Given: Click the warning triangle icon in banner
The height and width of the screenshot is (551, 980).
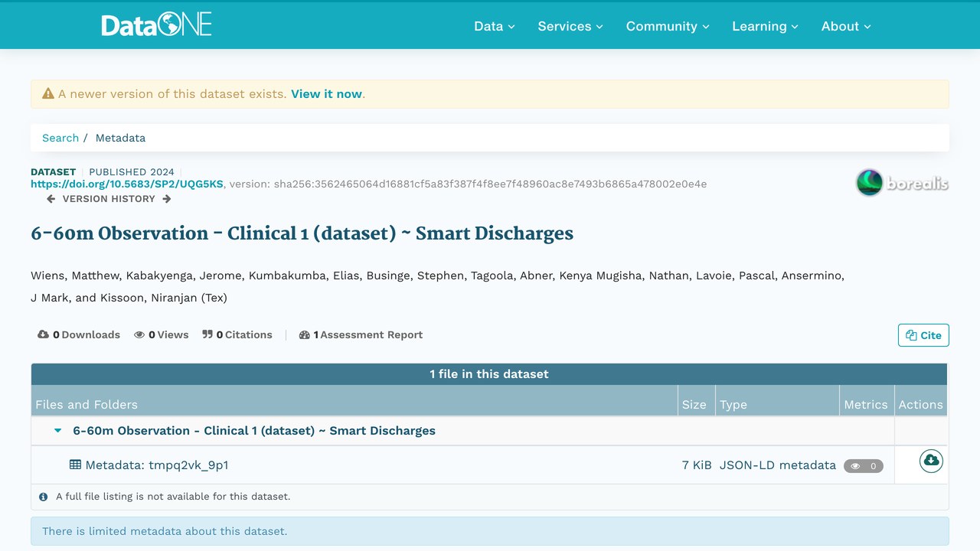Looking at the screenshot, I should coord(48,93).
